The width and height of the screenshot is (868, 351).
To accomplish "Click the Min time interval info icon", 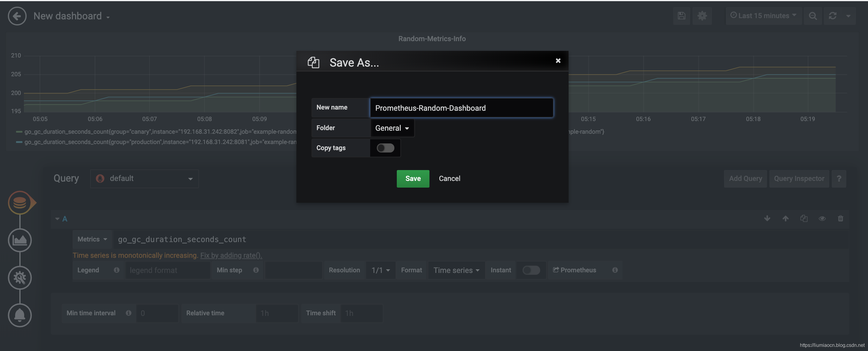I will [x=128, y=313].
